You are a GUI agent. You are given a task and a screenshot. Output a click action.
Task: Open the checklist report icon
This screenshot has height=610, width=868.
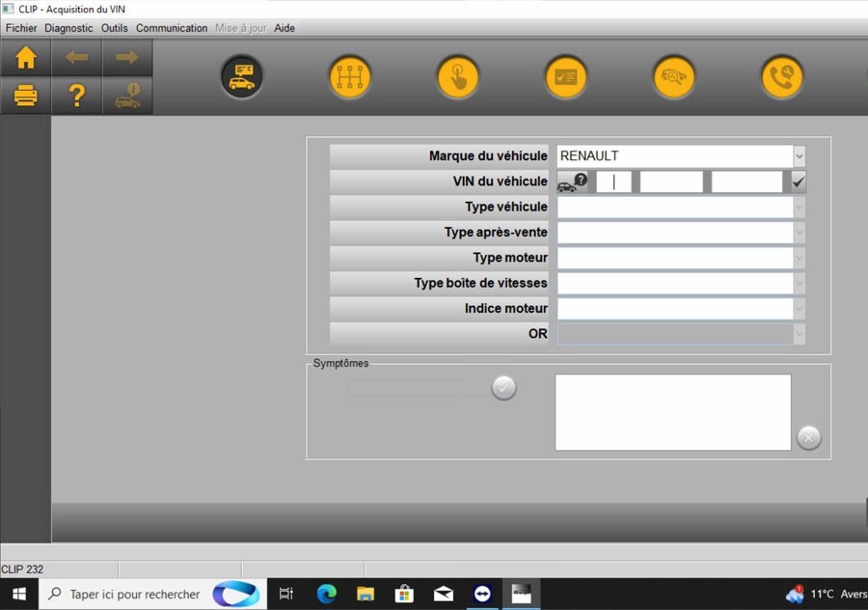pyautogui.click(x=566, y=77)
